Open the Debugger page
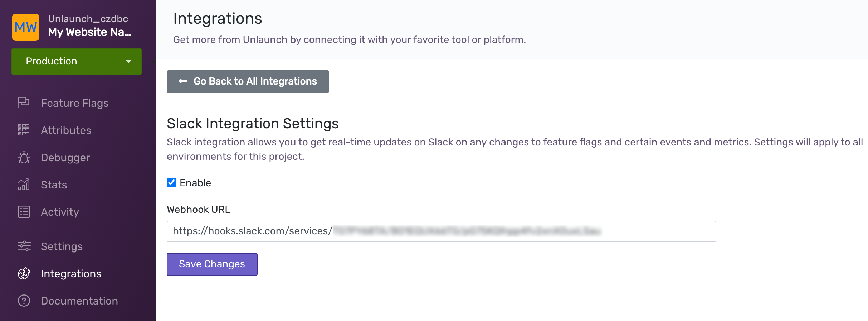Viewport: 868px width, 321px height. [65, 158]
